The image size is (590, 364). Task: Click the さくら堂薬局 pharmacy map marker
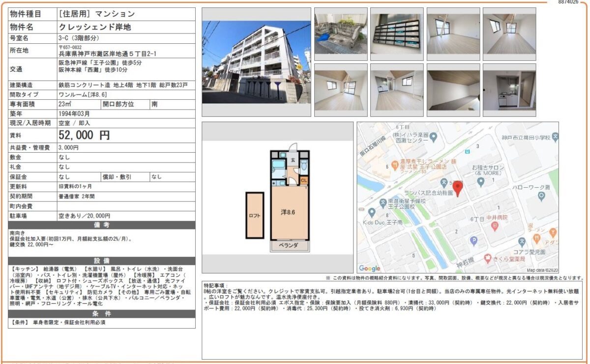[x=487, y=258]
